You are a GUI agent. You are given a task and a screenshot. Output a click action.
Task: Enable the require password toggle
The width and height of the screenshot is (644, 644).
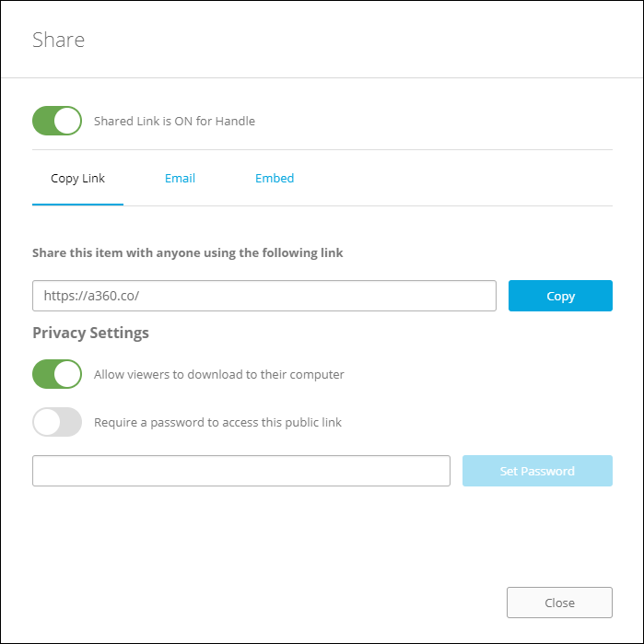click(x=57, y=422)
